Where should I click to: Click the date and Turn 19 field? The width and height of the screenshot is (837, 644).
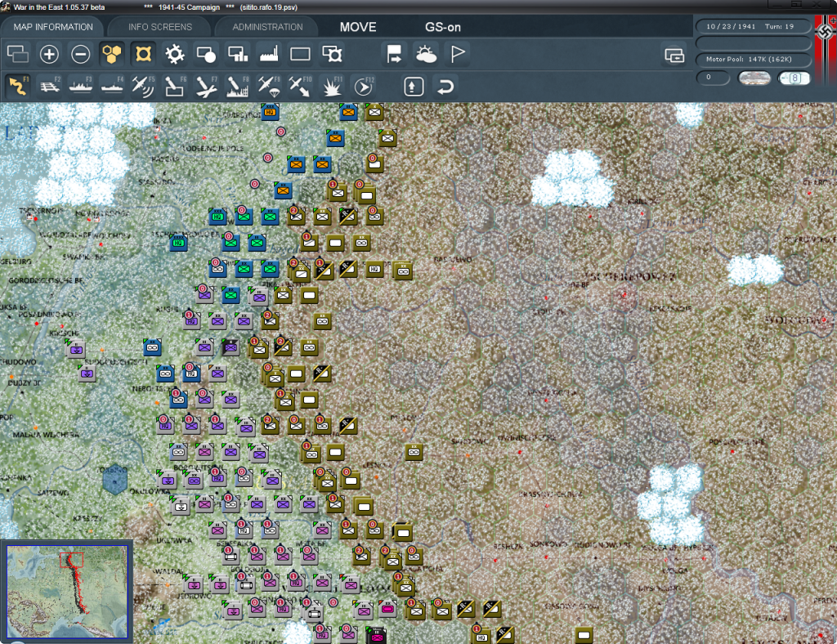(x=753, y=26)
